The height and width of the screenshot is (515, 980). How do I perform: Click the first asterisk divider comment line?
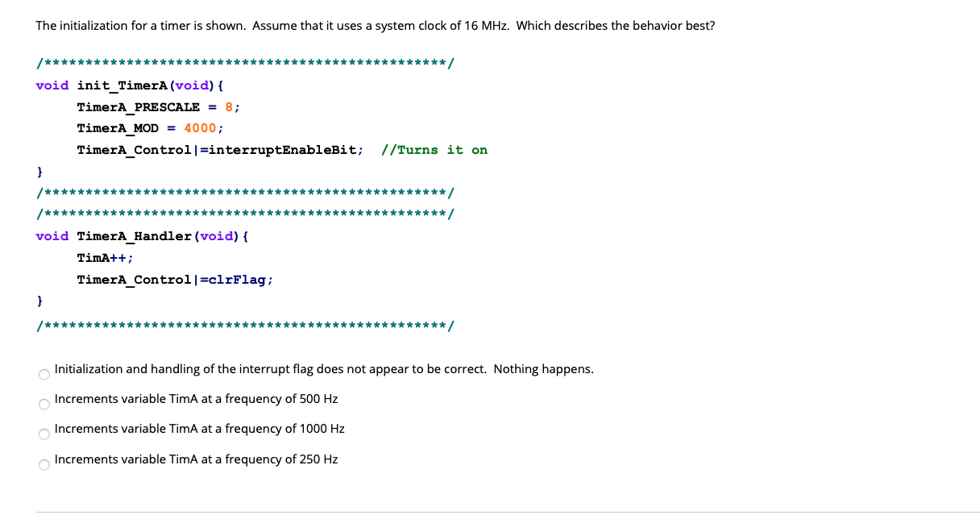click(x=242, y=63)
